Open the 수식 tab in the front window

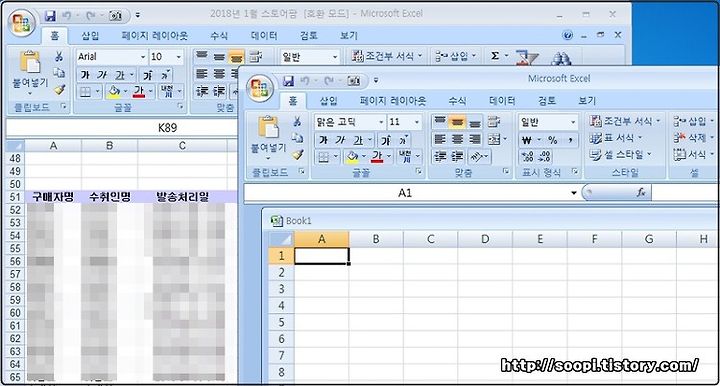457,101
